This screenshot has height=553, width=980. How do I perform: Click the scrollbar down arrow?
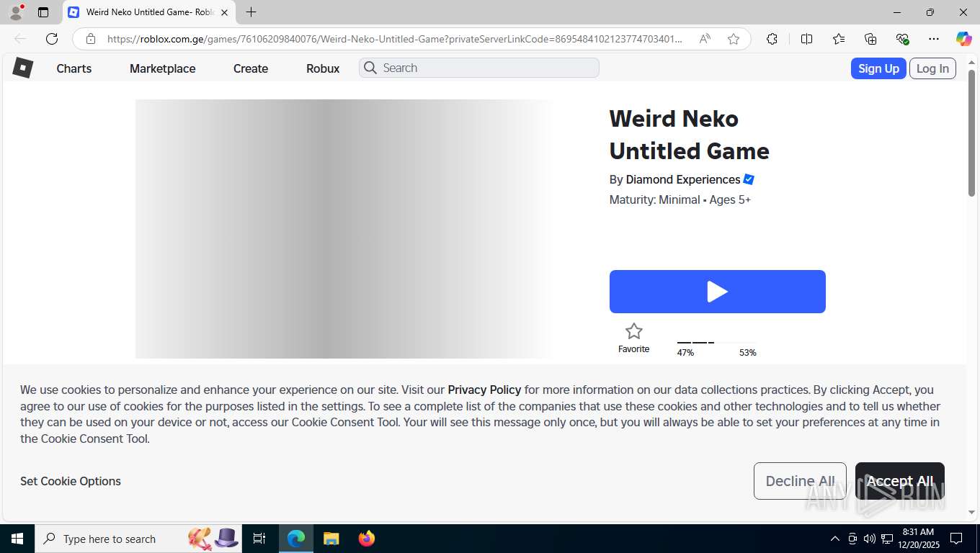coord(972,512)
